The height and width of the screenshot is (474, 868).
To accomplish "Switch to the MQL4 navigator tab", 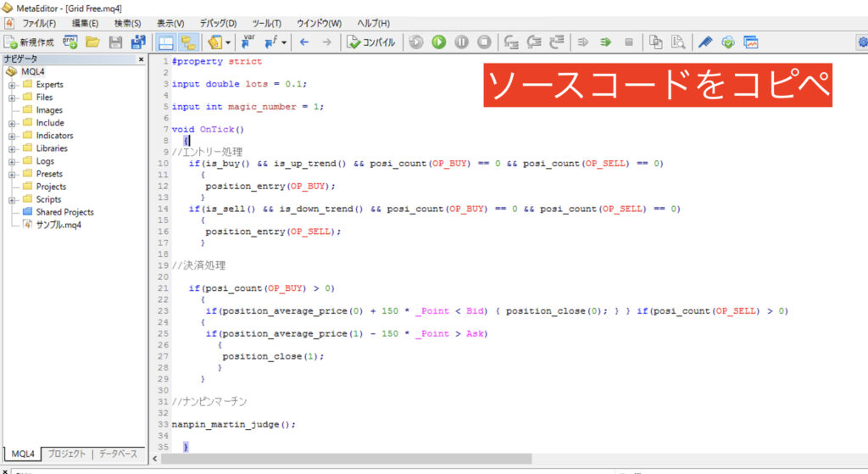I will tap(23, 454).
